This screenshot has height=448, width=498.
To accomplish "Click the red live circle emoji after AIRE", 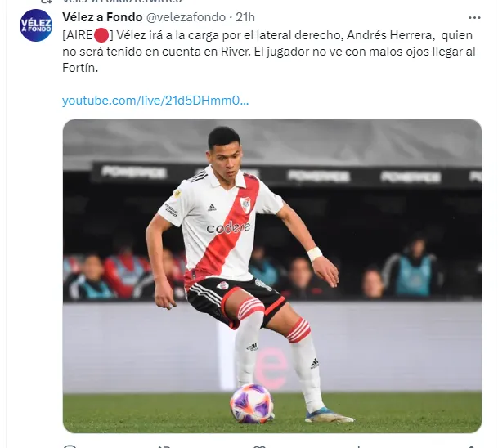I will click(101, 35).
